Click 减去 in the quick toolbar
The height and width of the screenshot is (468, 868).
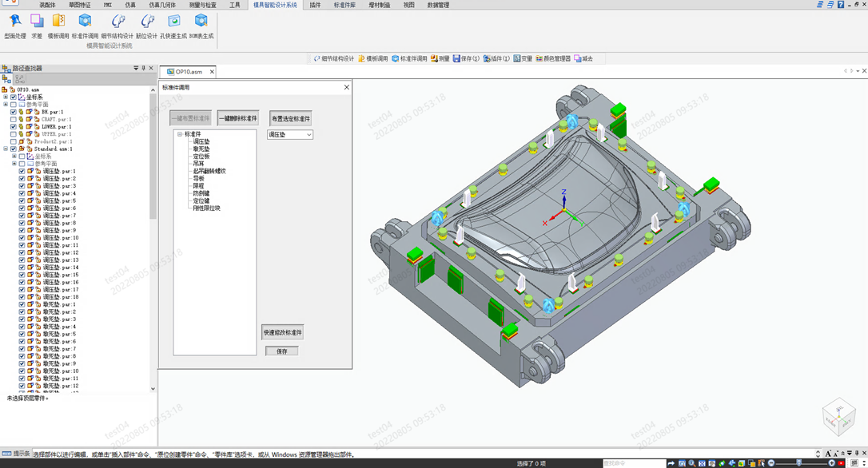tap(583, 58)
